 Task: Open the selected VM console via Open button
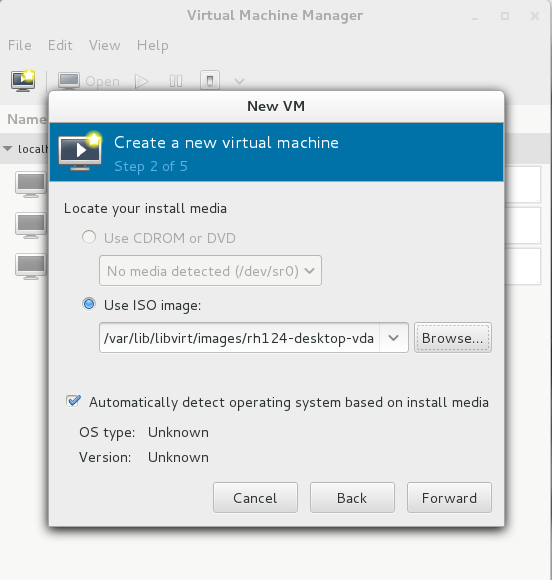(89, 81)
